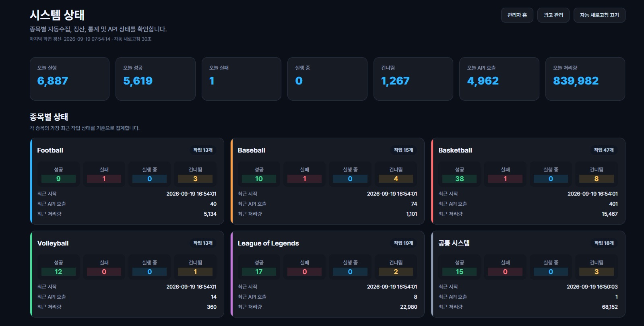Click Volleyball 성공 count 12
The height and width of the screenshot is (326, 644).
(58, 272)
